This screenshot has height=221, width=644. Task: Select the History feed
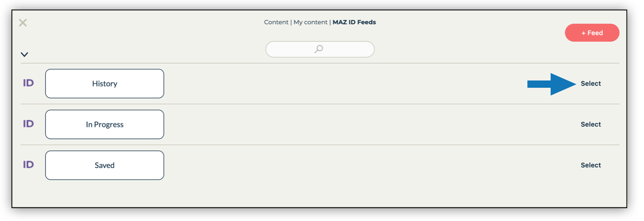(591, 84)
